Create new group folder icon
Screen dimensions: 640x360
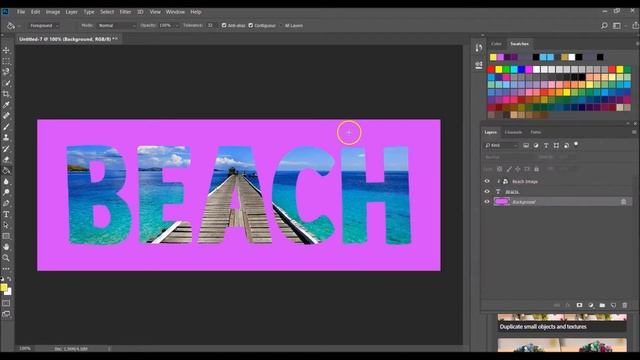coord(602,305)
